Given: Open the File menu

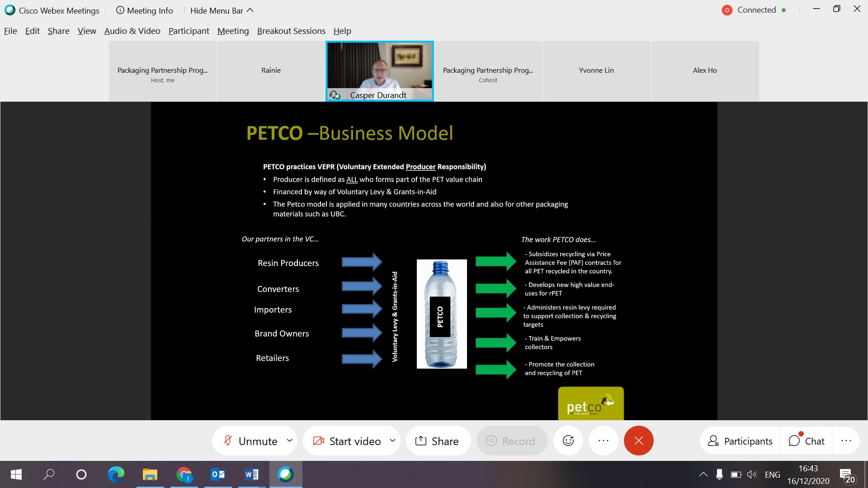Looking at the screenshot, I should tap(10, 31).
